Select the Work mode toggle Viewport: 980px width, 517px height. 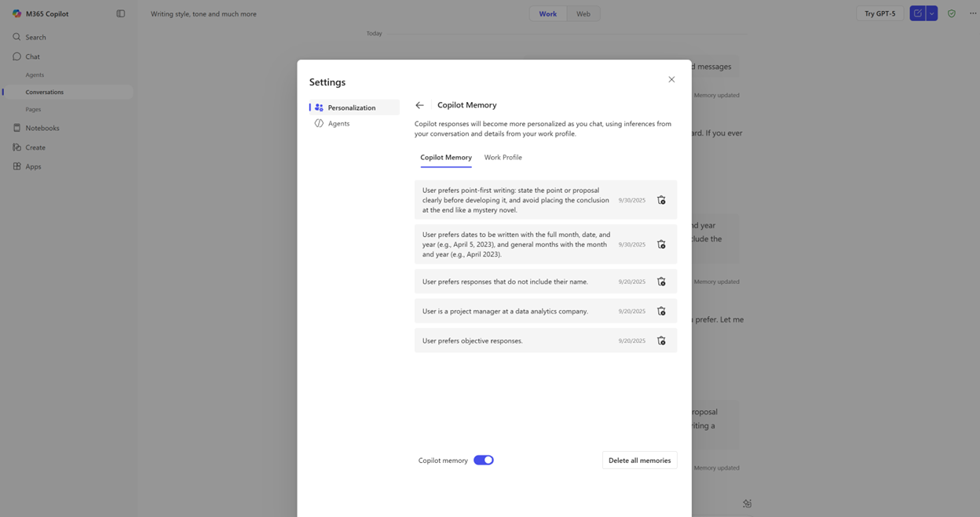(x=548, y=13)
